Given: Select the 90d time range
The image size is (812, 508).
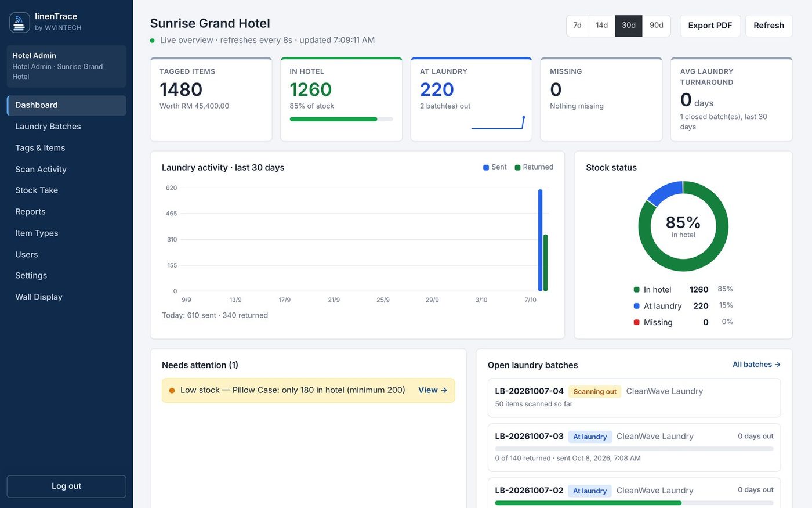Looking at the screenshot, I should [x=657, y=26].
